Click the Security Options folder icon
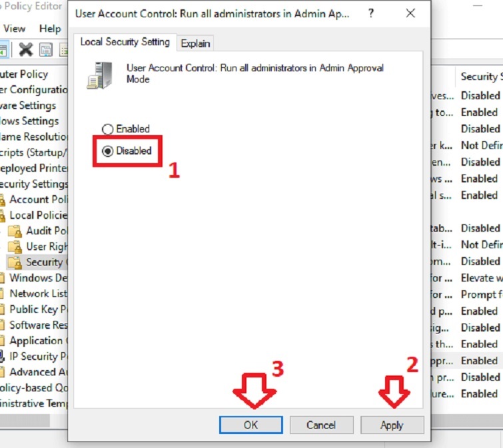 point(15,262)
